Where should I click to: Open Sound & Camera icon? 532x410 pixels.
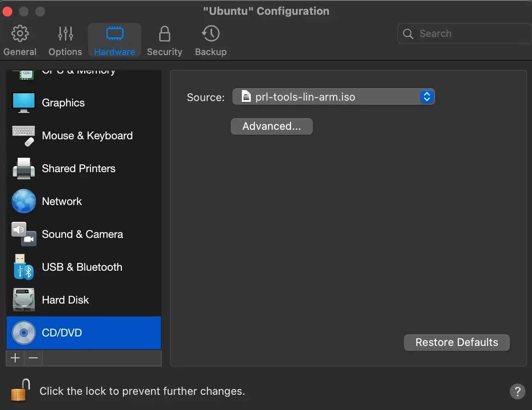click(23, 234)
